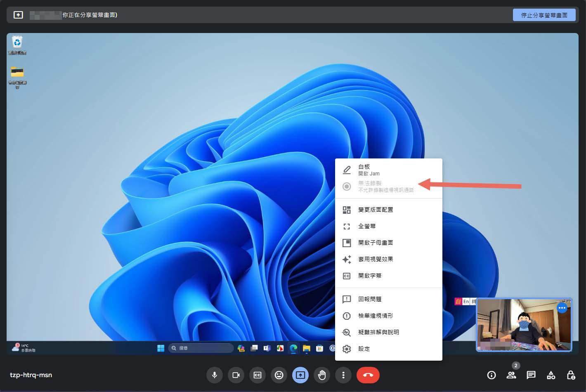586x392 pixels.
Task: Click the report abuse exclamation icon
Action: 347,316
